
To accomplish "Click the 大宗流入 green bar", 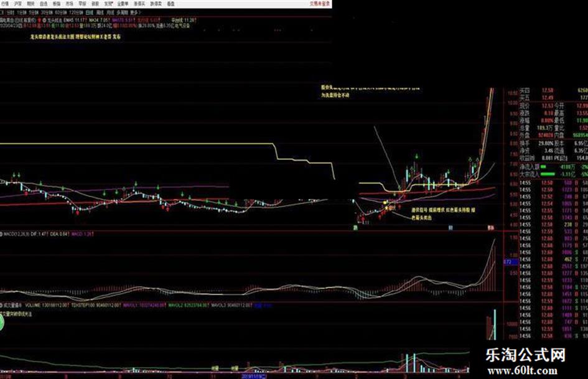I will tap(548, 174).
